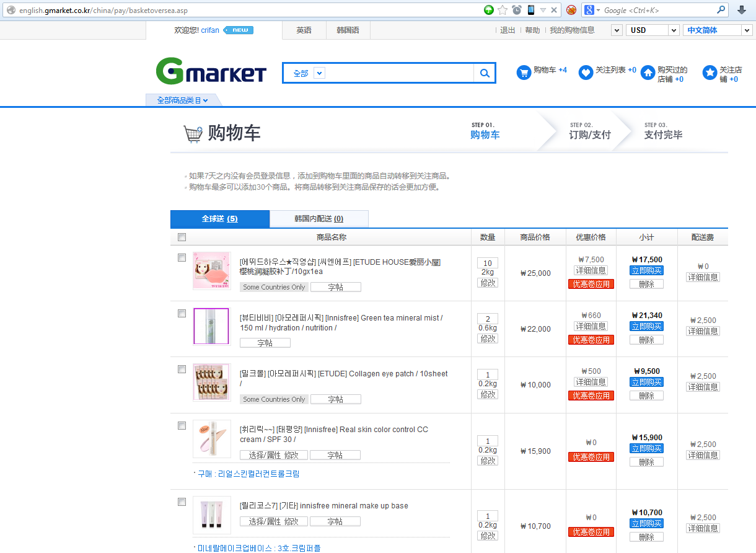Click the green umbrella icon in address bar
This screenshot has width=756, height=553.
click(489, 10)
